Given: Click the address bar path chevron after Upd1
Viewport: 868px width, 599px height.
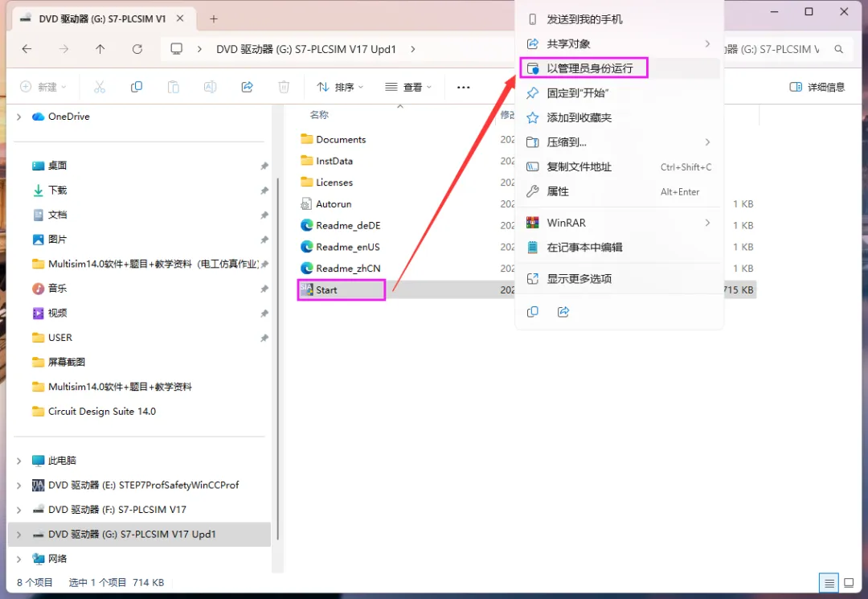Looking at the screenshot, I should click(413, 49).
